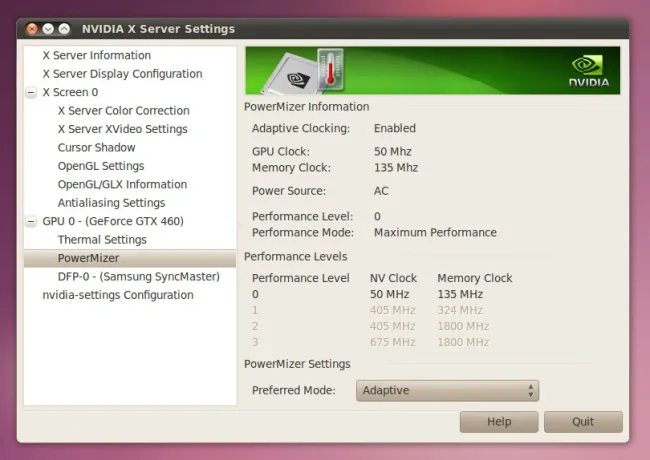
Task: Select OpenGL Settings in the tree
Action: pyautogui.click(x=101, y=166)
